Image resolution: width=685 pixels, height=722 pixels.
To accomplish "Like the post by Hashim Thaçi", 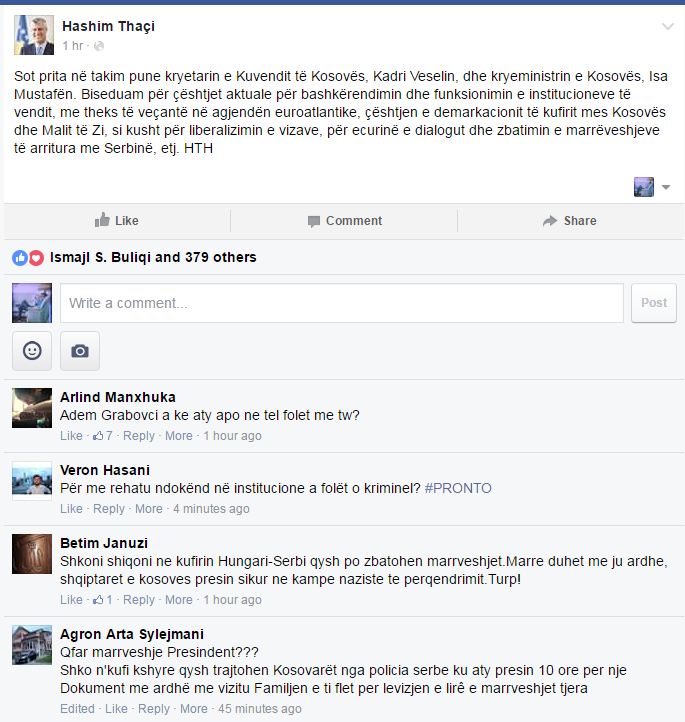I will pos(116,221).
